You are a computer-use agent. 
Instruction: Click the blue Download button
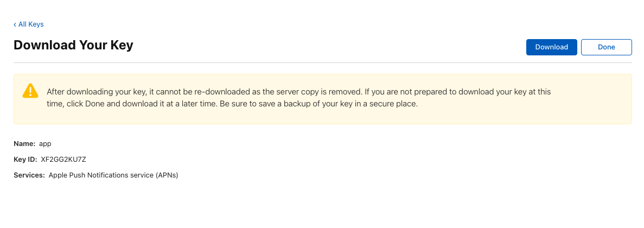pyautogui.click(x=552, y=47)
